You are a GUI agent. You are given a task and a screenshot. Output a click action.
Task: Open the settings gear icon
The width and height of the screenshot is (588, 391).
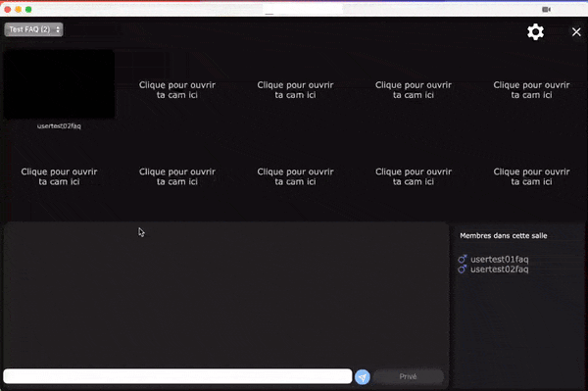click(535, 32)
